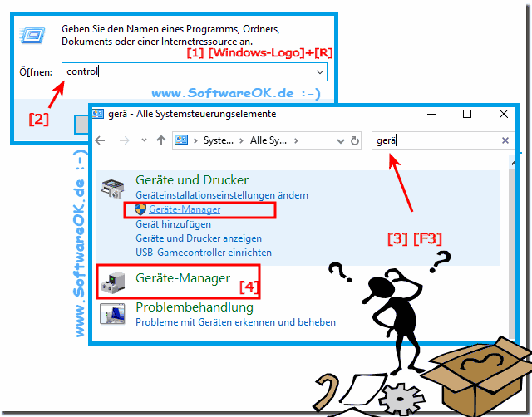532x417 pixels.
Task: Click the Geräte-Manager computer icon
Action: pyautogui.click(x=113, y=282)
